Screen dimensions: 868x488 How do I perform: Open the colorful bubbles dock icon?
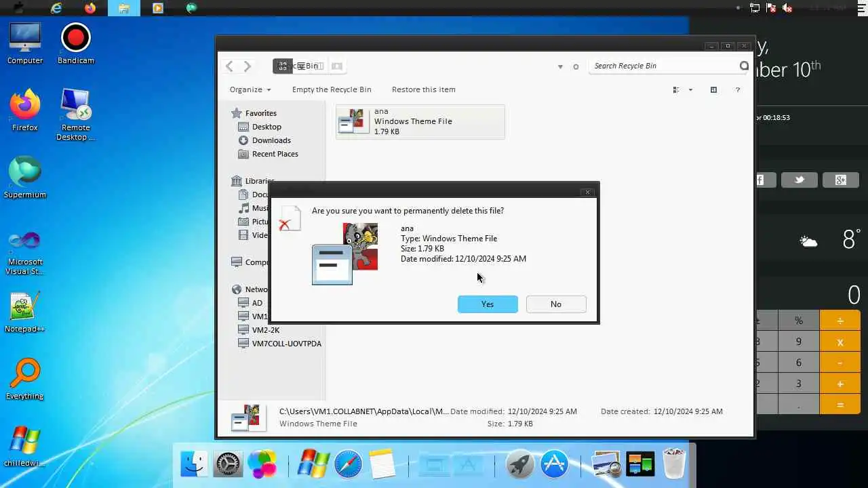click(x=262, y=464)
